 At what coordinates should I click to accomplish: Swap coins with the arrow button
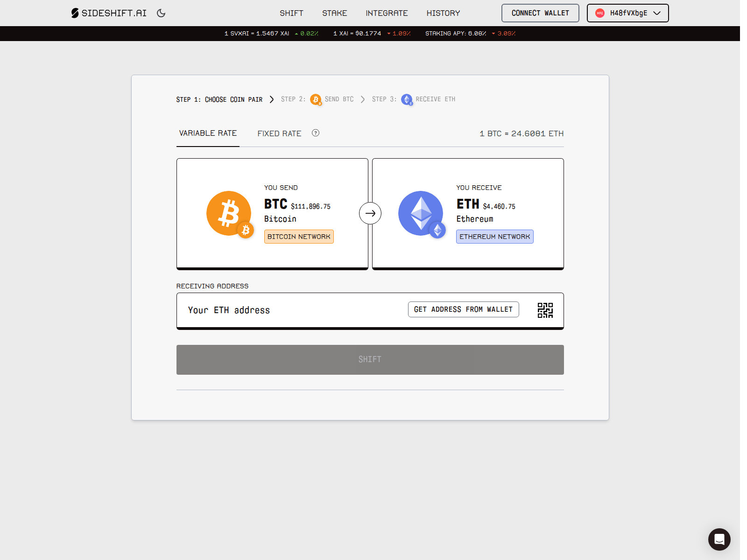click(370, 213)
